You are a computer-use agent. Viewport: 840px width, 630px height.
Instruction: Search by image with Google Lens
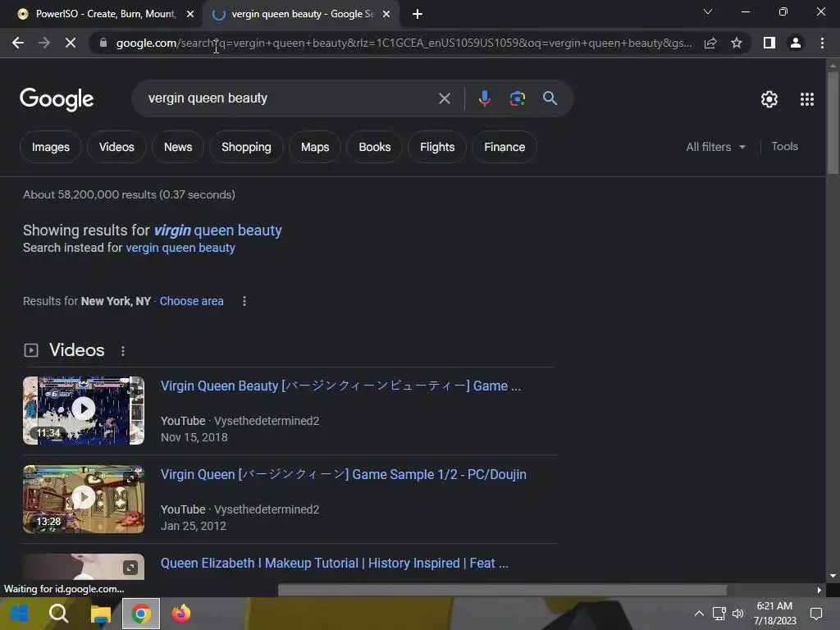point(517,98)
